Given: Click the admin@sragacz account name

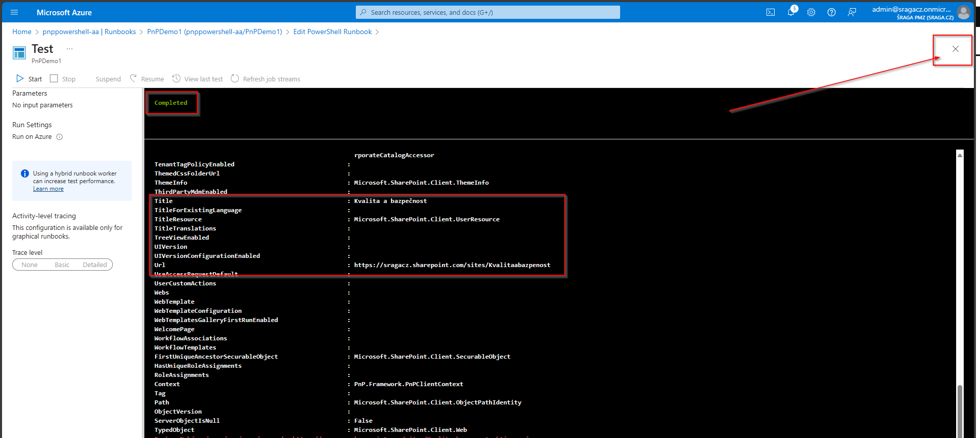Looking at the screenshot, I should point(911,9).
